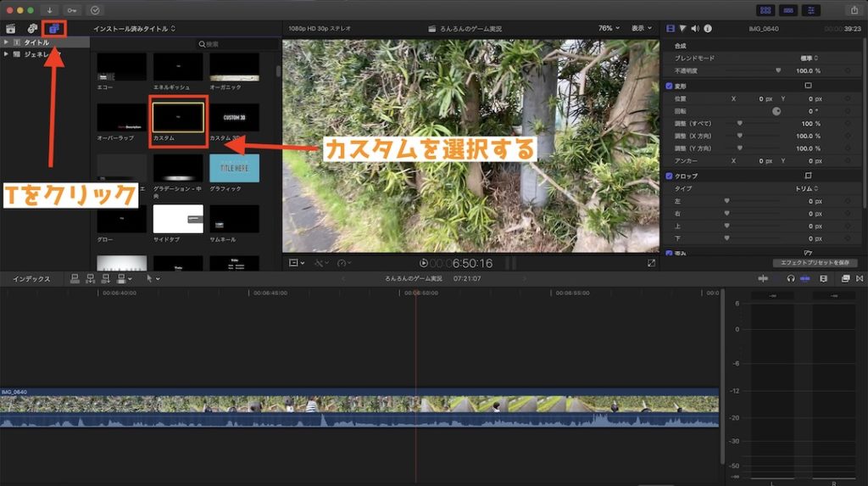Open the info inspector icon
868x486 pixels.
[708, 28]
